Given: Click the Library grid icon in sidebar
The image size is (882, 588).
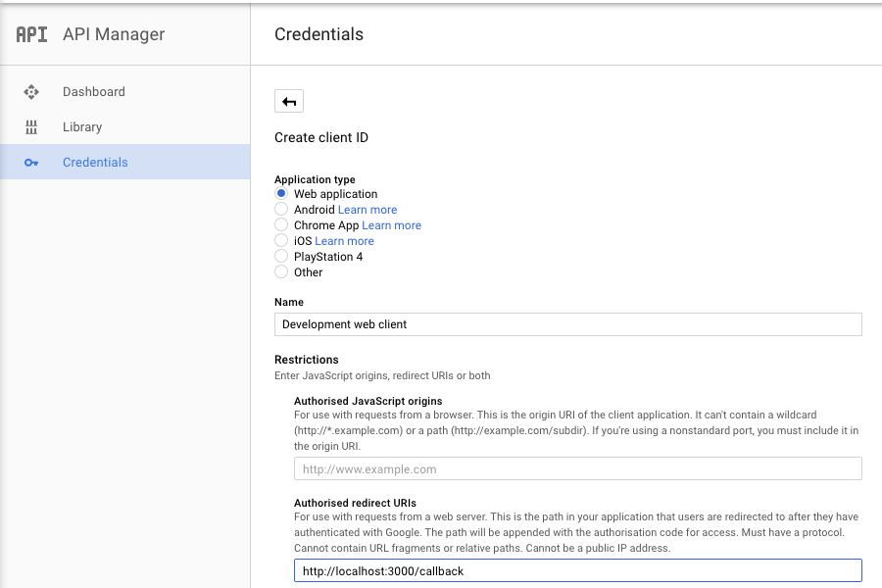Looking at the screenshot, I should point(30,126).
